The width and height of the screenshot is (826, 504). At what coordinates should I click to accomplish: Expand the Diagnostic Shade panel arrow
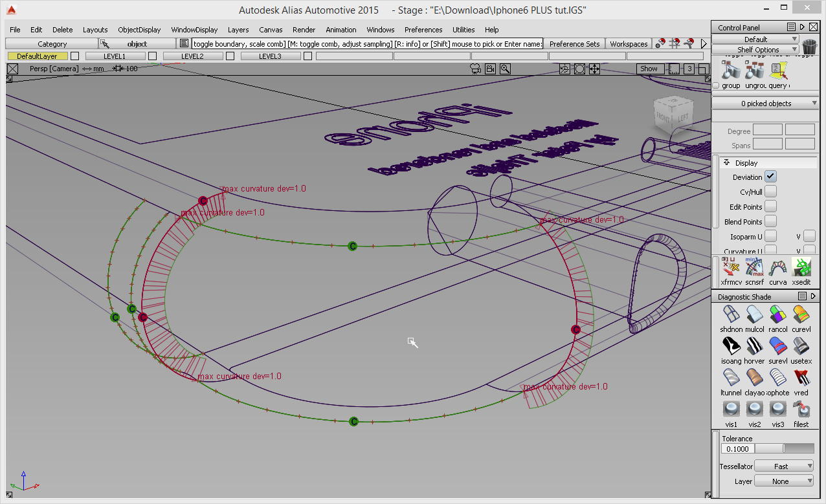click(813, 296)
